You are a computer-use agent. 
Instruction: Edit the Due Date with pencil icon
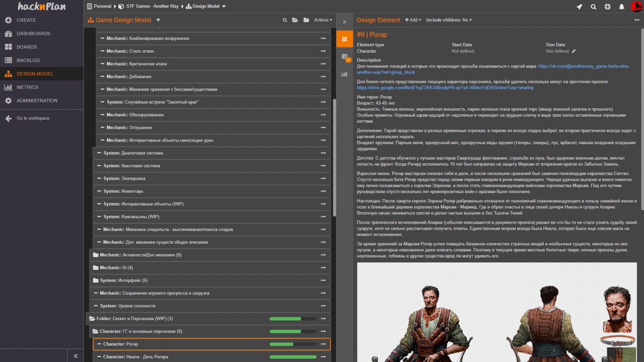[574, 51]
